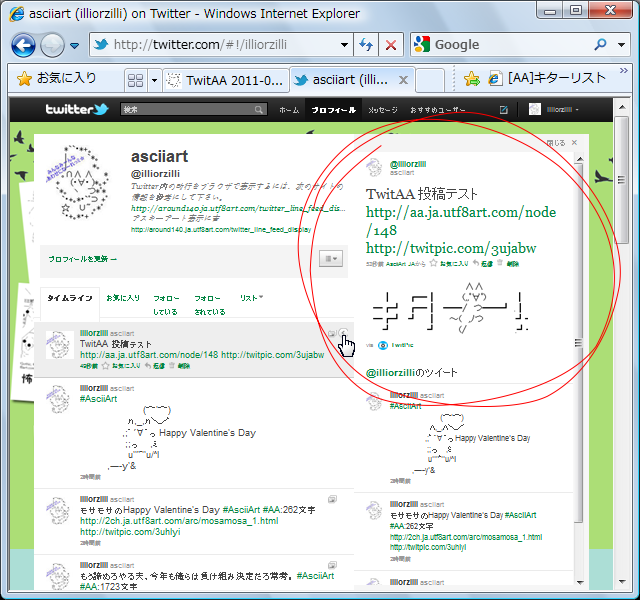Screen dimensions: 640x600
Task: Select the タイムライン tab
Action: pyautogui.click(x=70, y=298)
